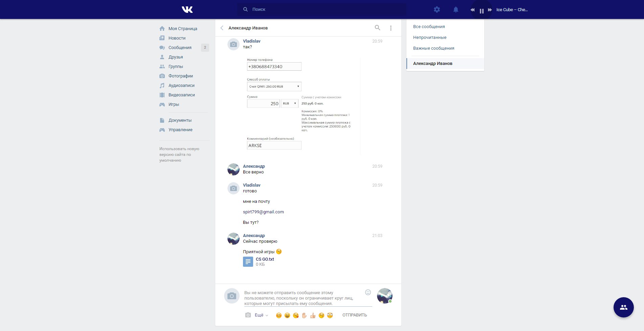Insert the thumbs up emoji
This screenshot has height=331, width=644.
[313, 315]
